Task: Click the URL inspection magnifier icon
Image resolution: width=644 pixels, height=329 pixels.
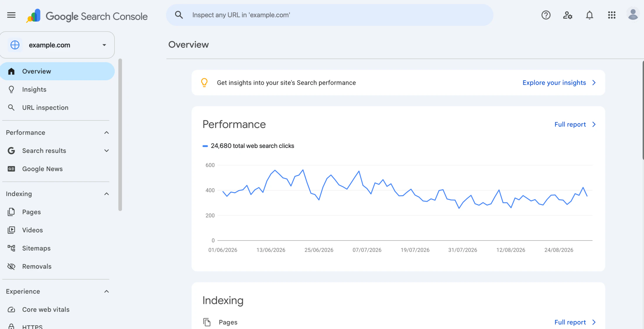Action: tap(11, 108)
